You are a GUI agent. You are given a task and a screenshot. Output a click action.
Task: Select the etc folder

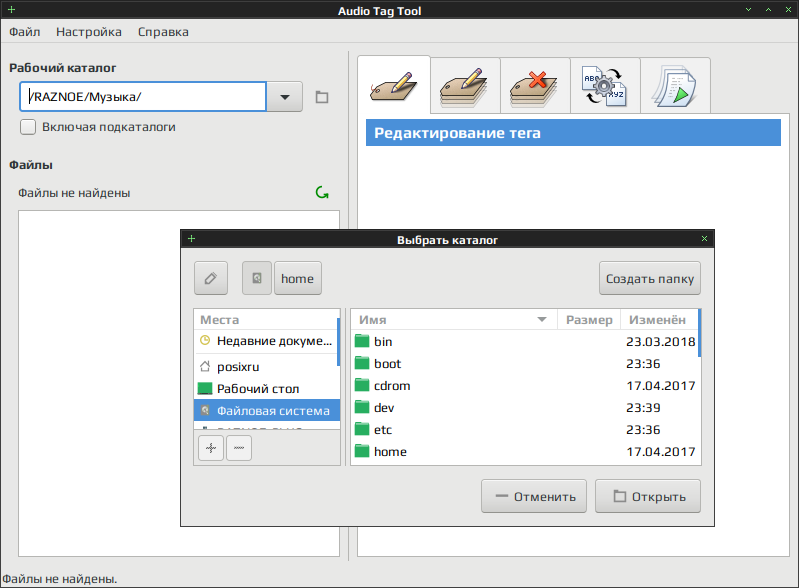click(x=525, y=430)
